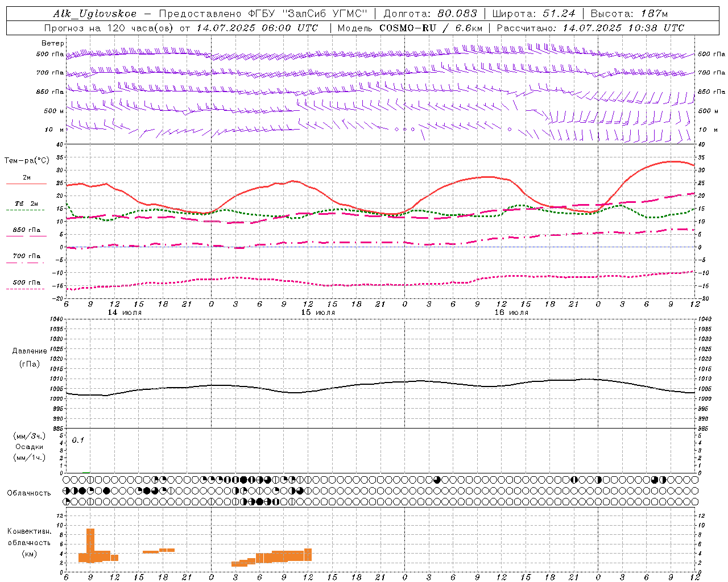Click the 'Давление' pressure panel label

(30, 351)
